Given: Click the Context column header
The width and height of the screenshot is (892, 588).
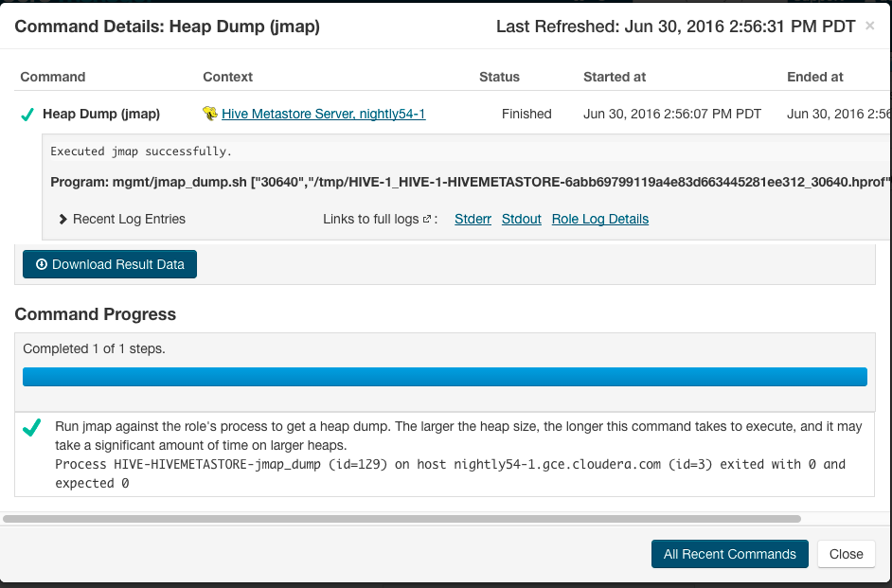Looking at the screenshot, I should [228, 77].
